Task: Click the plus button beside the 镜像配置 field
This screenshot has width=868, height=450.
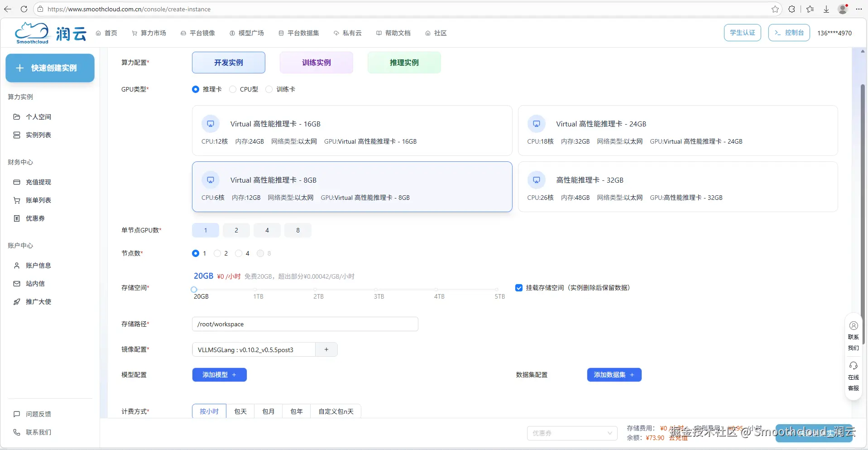Action: [326, 349]
